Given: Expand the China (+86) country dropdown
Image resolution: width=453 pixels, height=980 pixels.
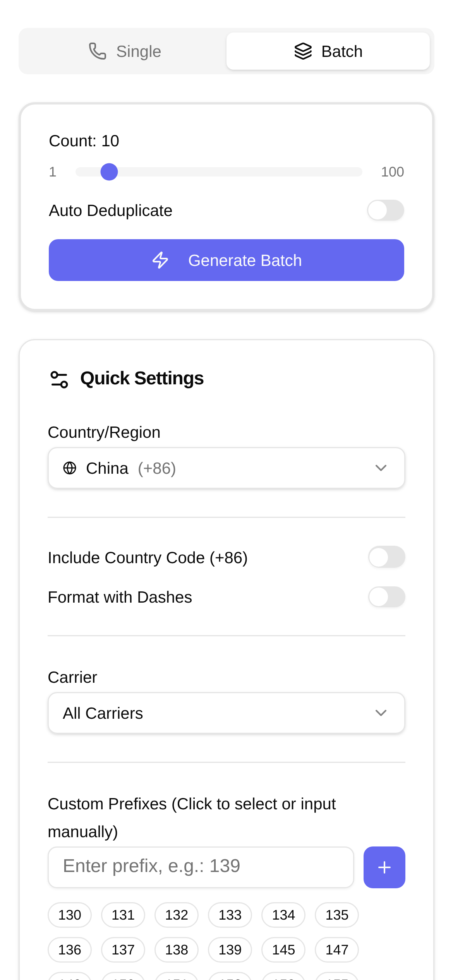Looking at the screenshot, I should click(x=226, y=468).
